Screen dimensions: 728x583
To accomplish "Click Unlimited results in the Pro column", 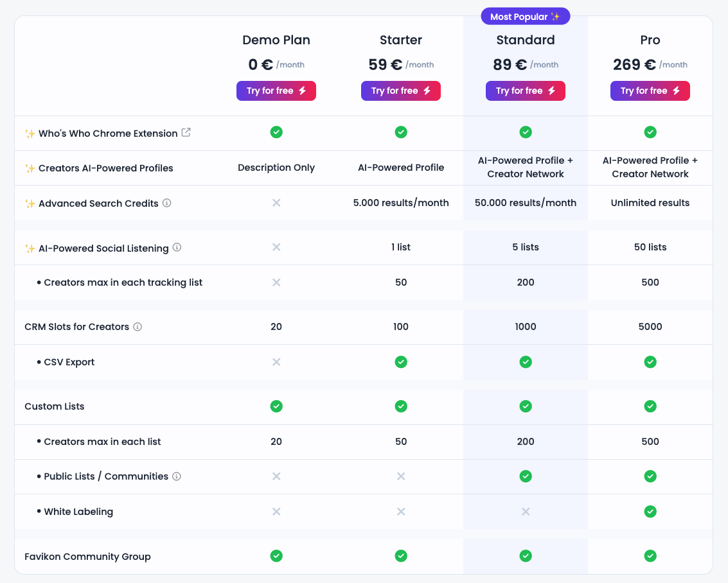I will coord(650,203).
